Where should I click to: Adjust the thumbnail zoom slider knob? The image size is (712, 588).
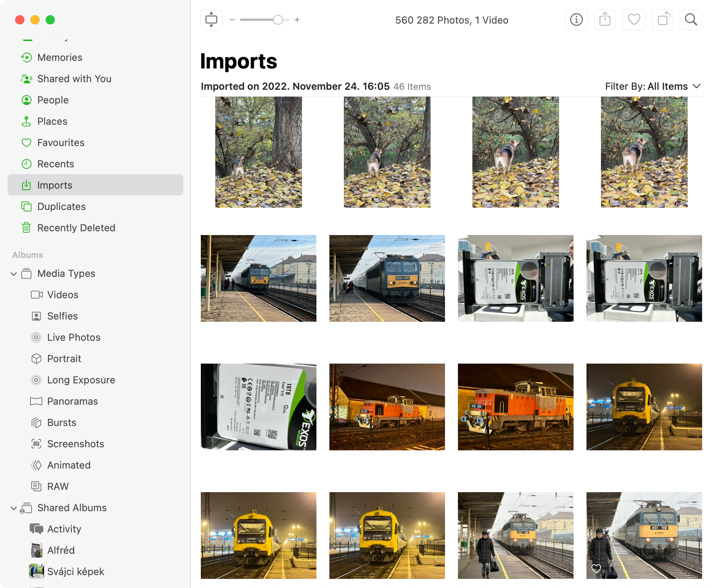pyautogui.click(x=278, y=20)
